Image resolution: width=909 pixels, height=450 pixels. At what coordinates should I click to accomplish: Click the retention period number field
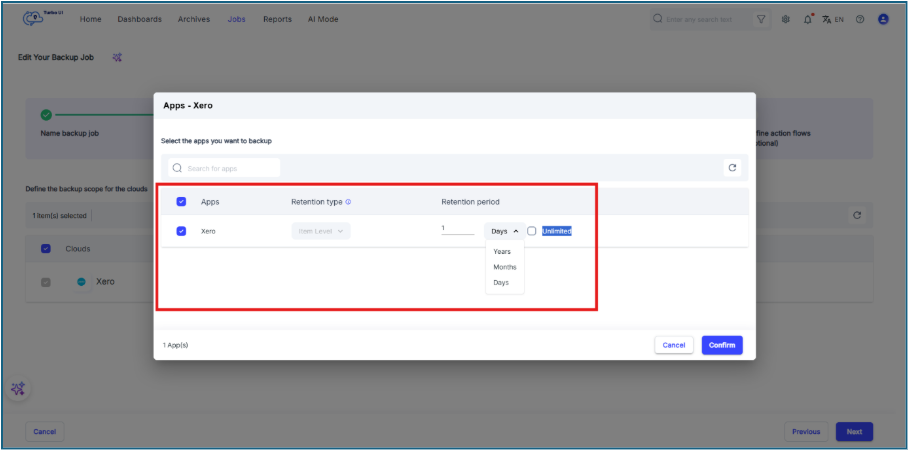click(x=457, y=229)
